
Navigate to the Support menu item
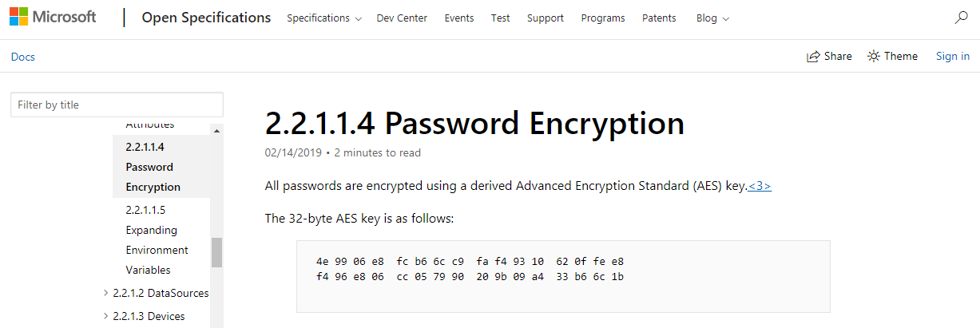click(x=545, y=18)
